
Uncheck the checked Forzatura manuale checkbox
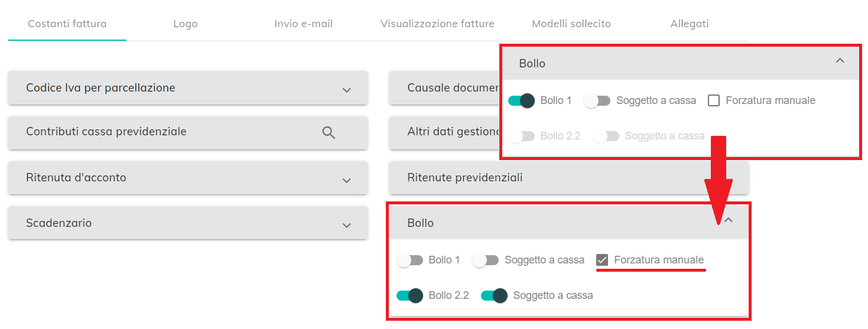point(602,260)
